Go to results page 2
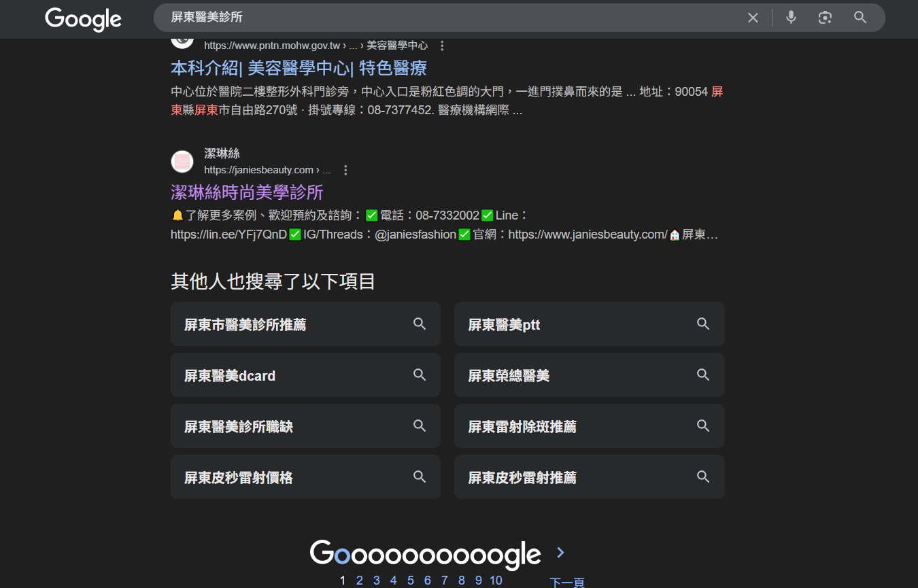918x588 pixels. click(359, 581)
